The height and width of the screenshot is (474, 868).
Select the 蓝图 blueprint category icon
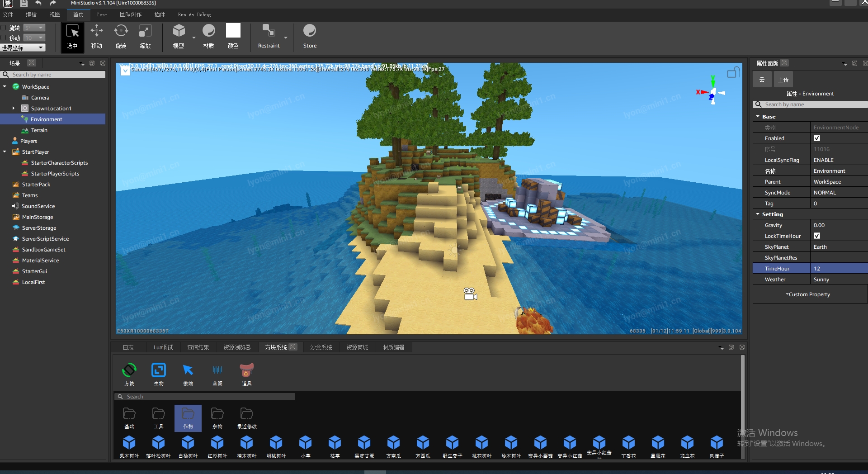[x=217, y=374]
